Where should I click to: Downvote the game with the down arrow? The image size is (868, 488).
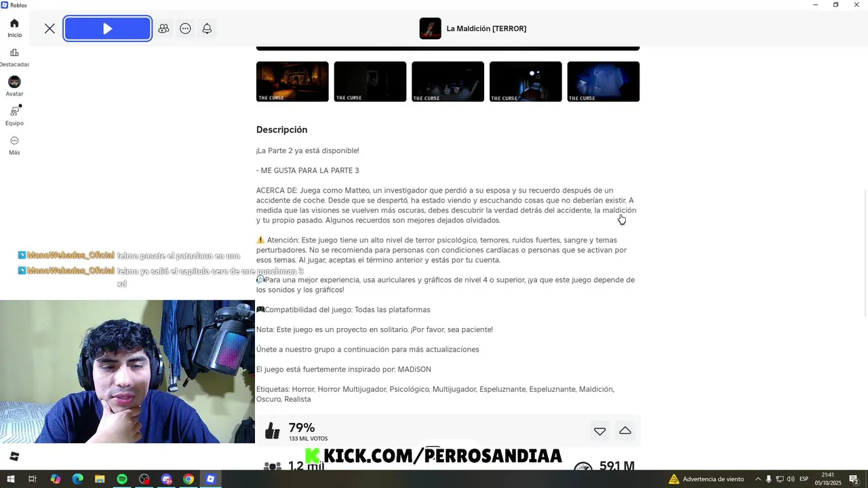point(599,431)
